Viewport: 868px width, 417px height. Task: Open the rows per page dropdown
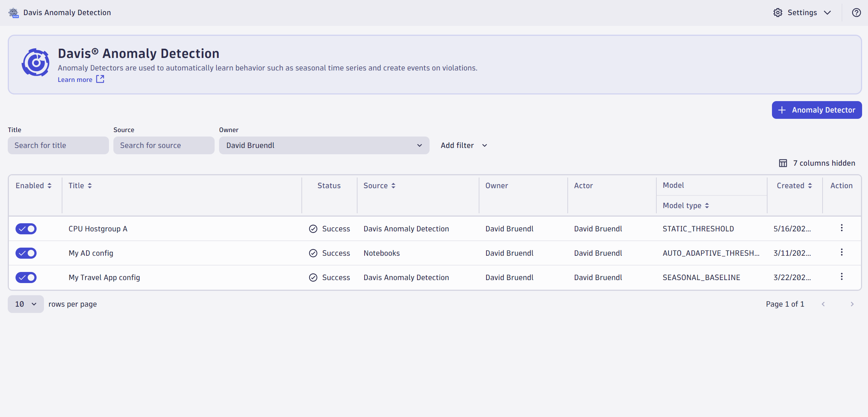click(25, 304)
